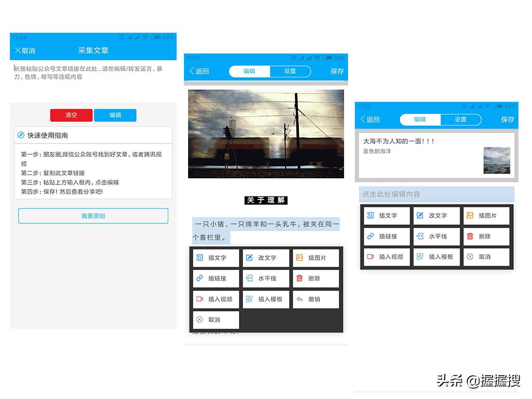
Task: Open the sea photo thumbnail preview
Action: (496, 159)
